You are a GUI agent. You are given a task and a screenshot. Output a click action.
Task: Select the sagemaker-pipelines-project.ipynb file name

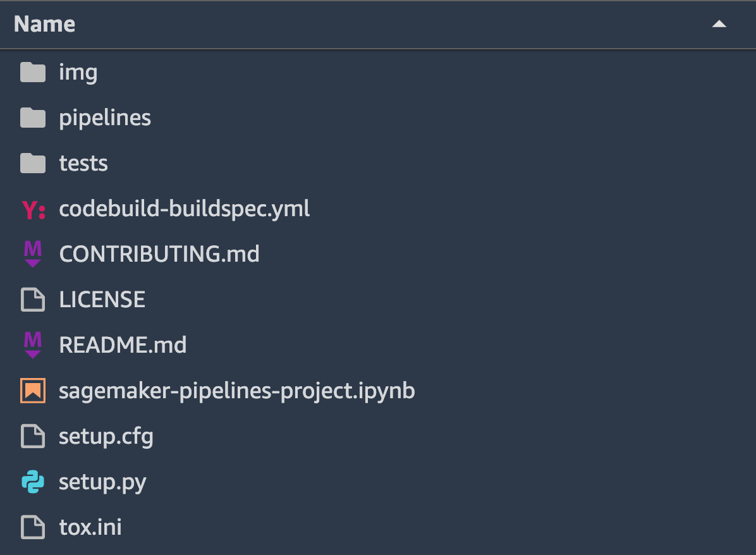(x=237, y=391)
